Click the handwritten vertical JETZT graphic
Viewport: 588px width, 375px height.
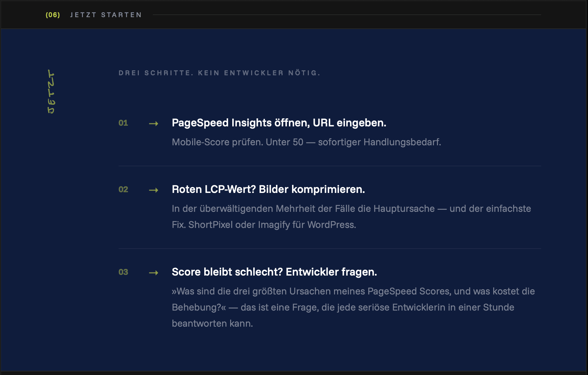(51, 92)
